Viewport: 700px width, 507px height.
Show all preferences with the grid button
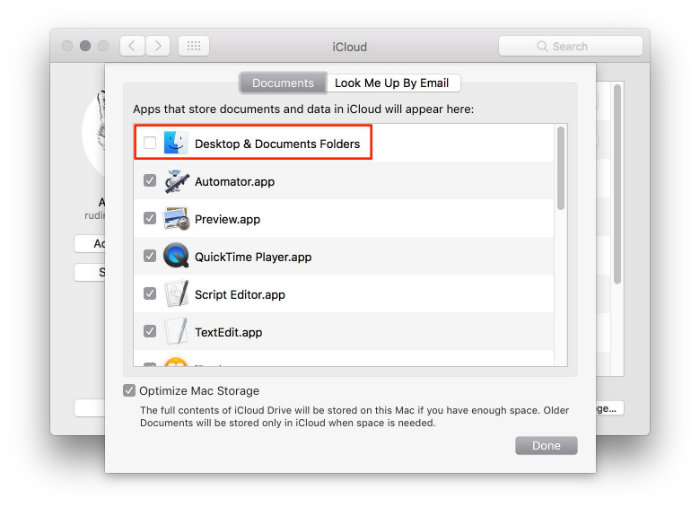(193, 46)
